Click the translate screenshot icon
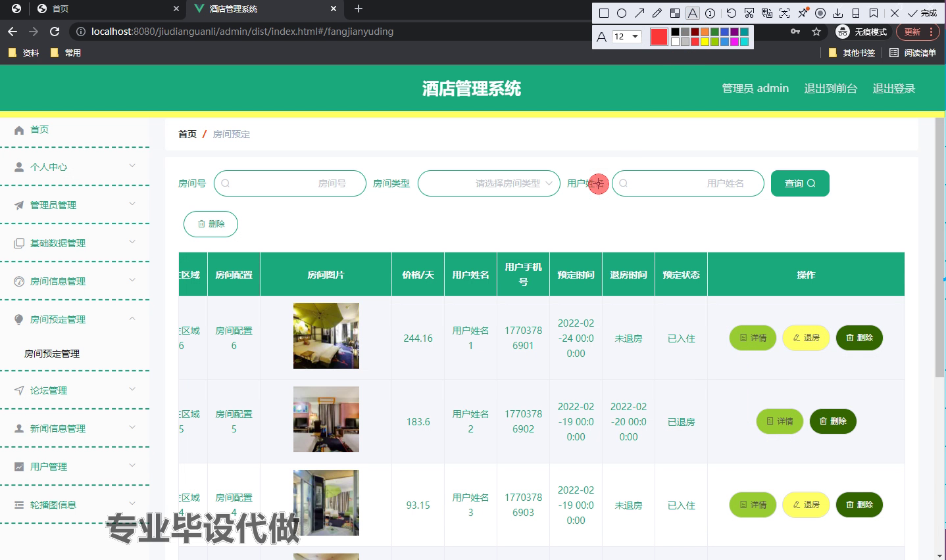 [767, 13]
